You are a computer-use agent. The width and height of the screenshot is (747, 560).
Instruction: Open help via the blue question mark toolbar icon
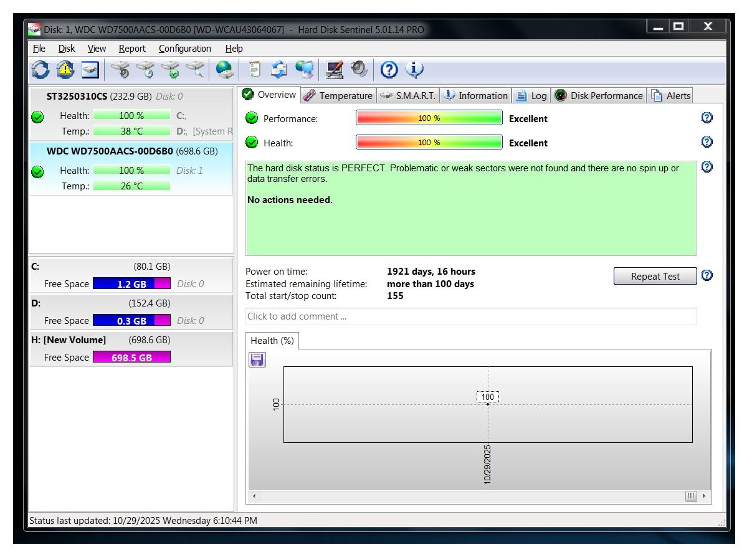pyautogui.click(x=389, y=70)
